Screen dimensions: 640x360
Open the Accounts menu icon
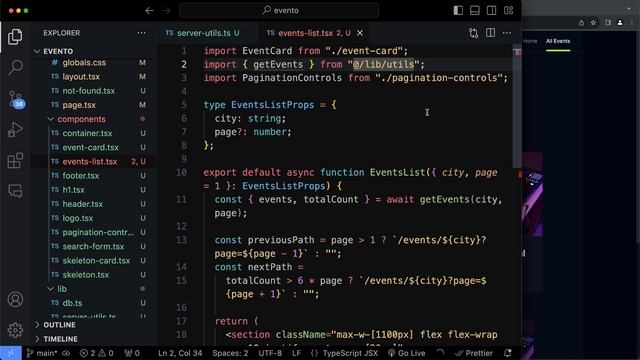15,299
